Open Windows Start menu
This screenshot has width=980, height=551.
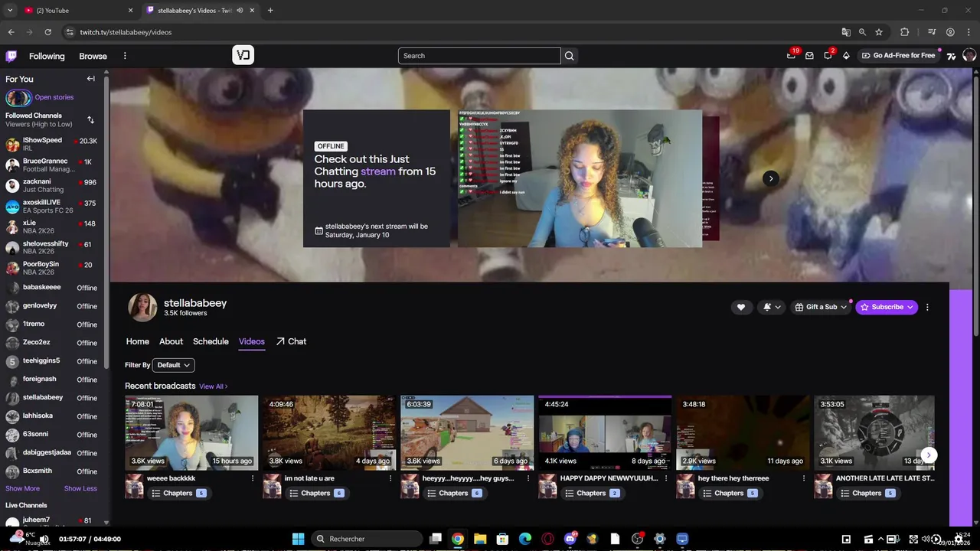(x=298, y=539)
